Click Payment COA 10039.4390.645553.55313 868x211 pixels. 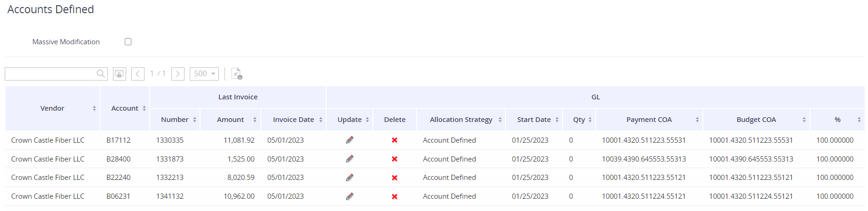click(x=644, y=159)
